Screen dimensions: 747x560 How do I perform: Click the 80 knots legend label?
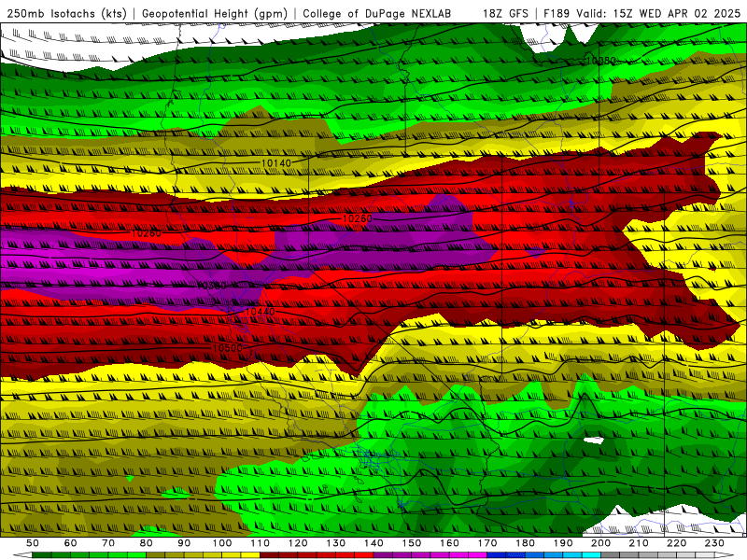point(147,543)
